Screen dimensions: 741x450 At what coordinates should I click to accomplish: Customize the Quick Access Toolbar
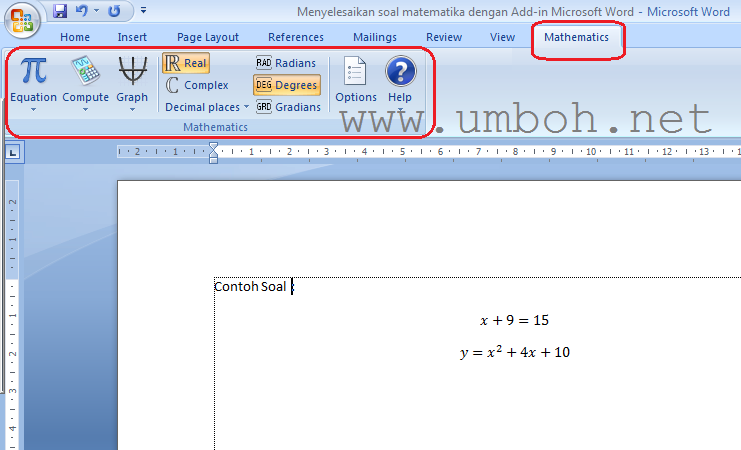coord(143,10)
